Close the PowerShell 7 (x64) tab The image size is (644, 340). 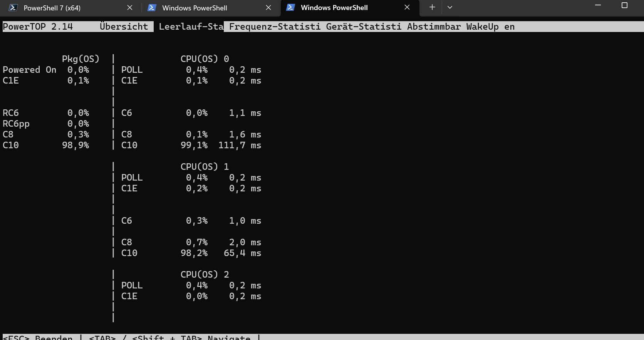[130, 8]
